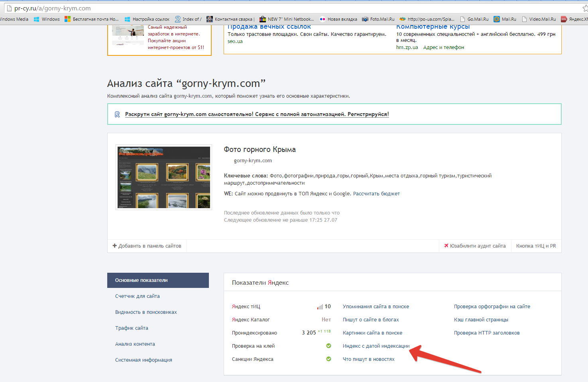Viewport: 588px width, 382px height.
Task: Open the gorny-krym.com site screenshot thumbnail
Action: click(164, 177)
